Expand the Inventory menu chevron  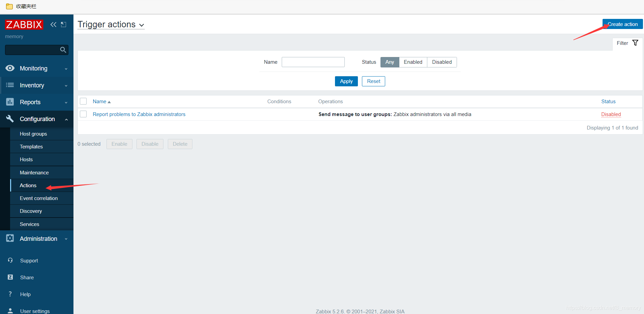tap(66, 86)
